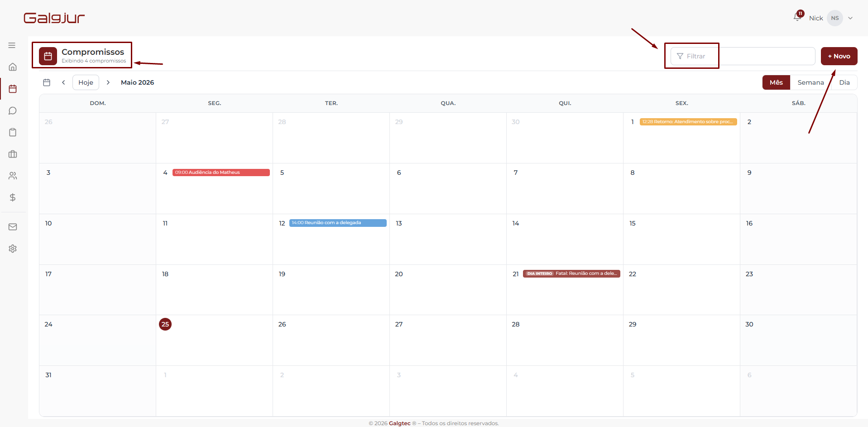Open the 14:00 Reunião com a delegada event
The image size is (868, 427).
[338, 223]
